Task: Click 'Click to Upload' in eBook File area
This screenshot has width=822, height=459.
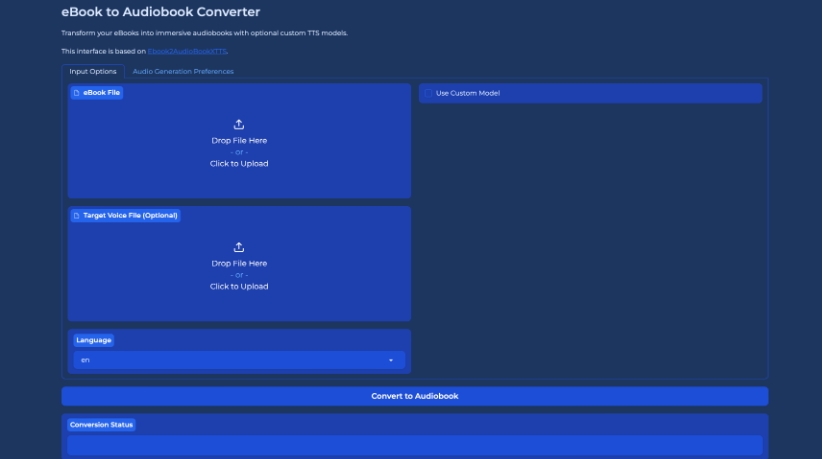Action: (x=239, y=163)
